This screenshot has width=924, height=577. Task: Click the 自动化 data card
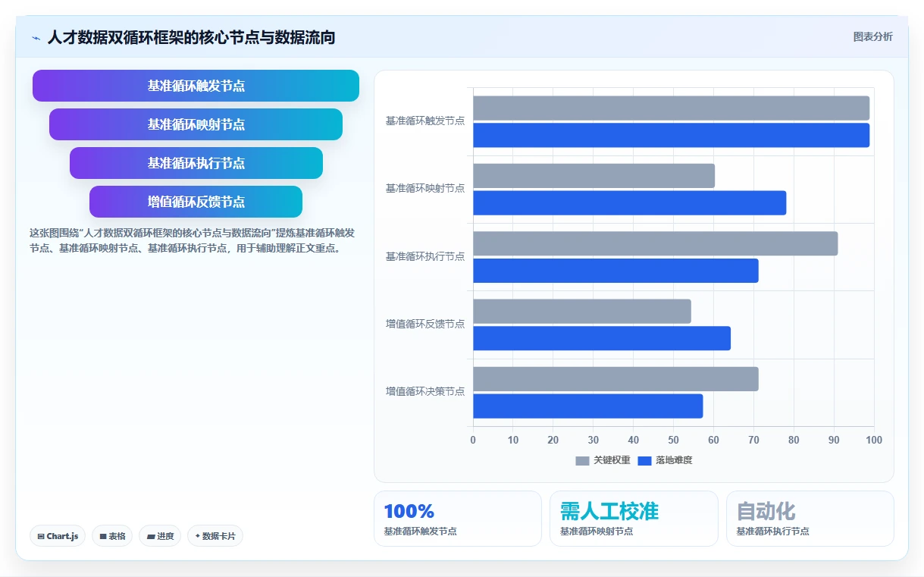(x=810, y=519)
